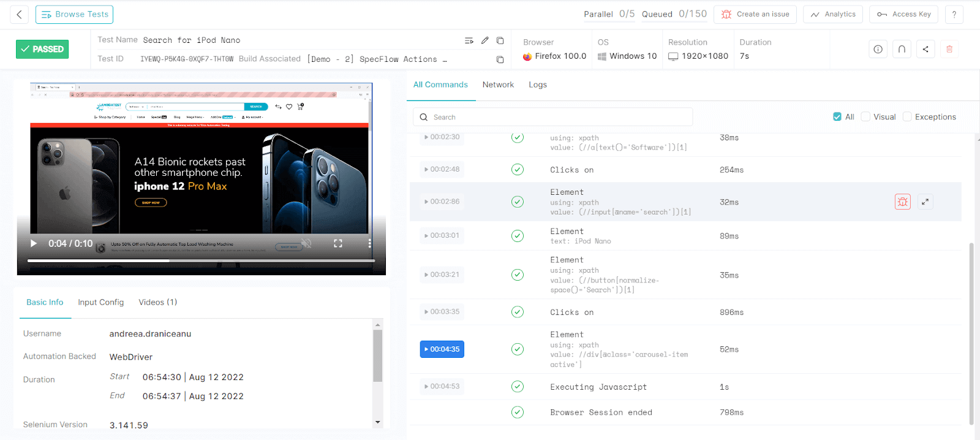Jump to 00:04:35 command timestamp
Viewport: 980px width, 440px height.
pos(442,349)
